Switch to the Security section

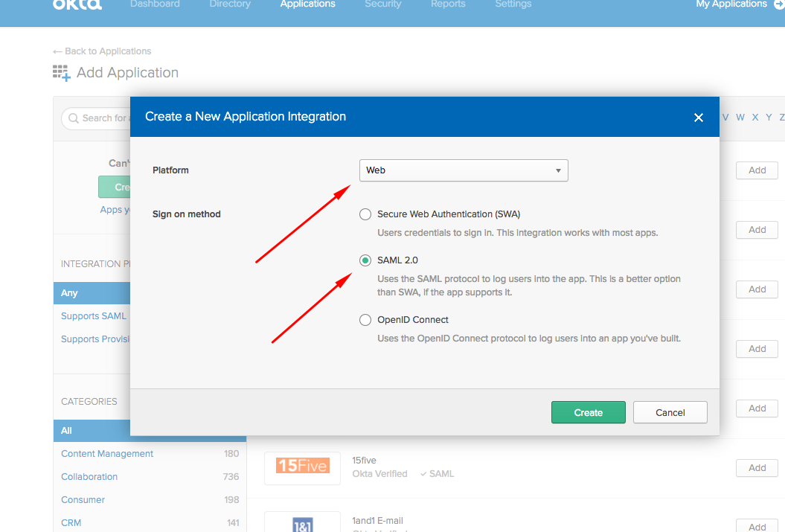tap(382, 4)
